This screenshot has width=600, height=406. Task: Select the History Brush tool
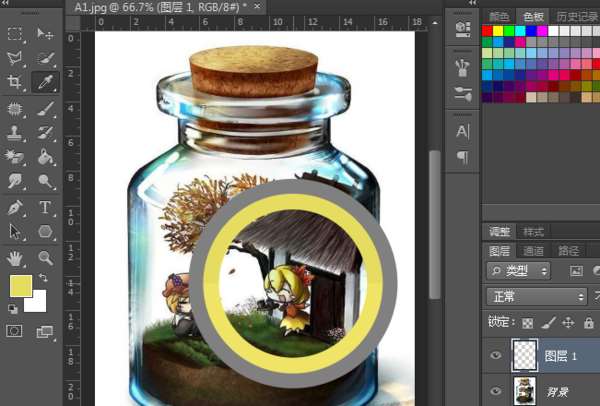45,133
